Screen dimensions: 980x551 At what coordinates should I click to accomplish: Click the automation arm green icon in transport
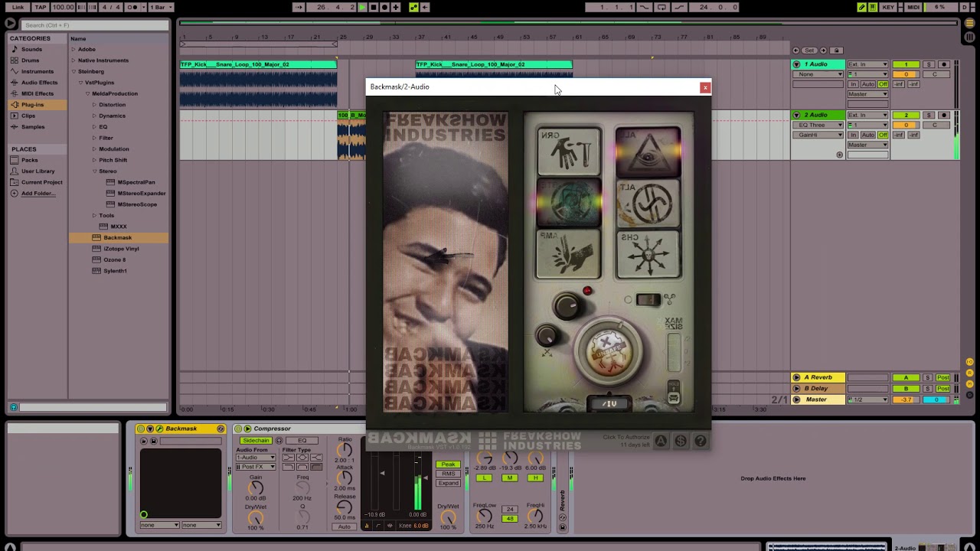413,7
